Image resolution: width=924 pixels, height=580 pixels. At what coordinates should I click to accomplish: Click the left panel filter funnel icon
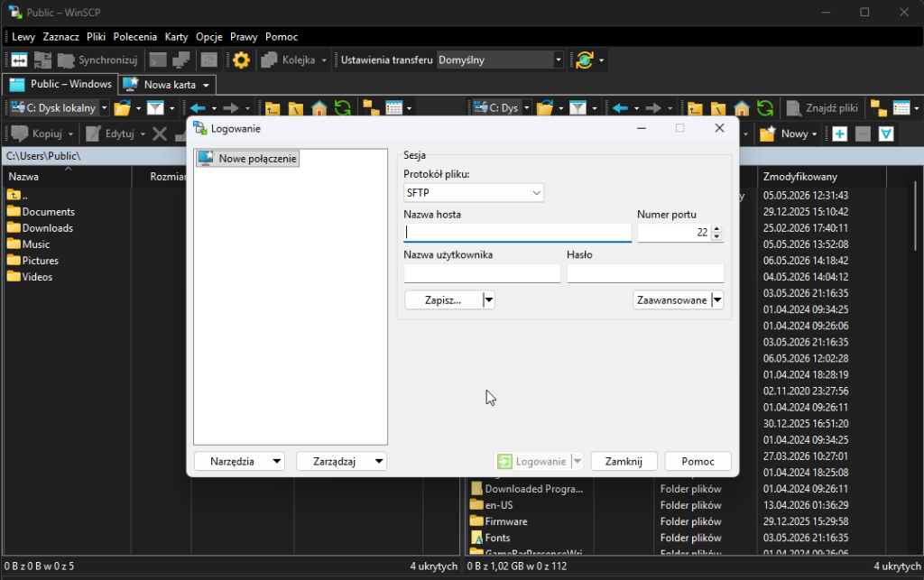click(155, 107)
